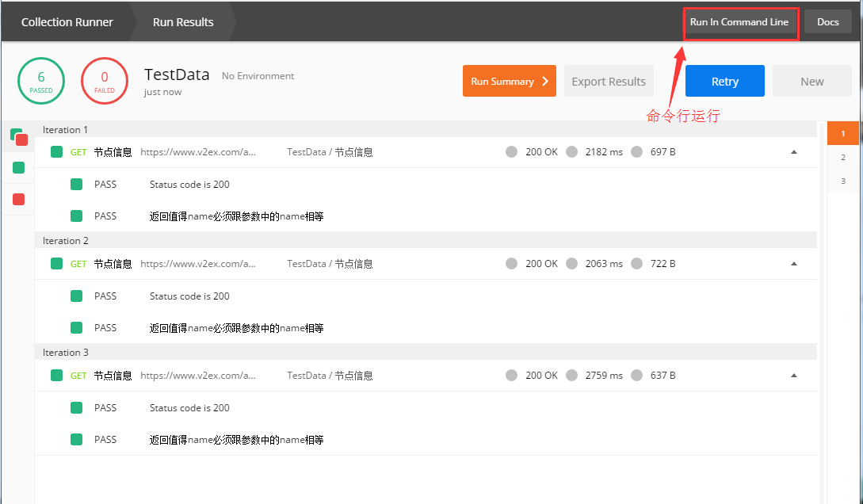Image resolution: width=863 pixels, height=504 pixels.
Task: Click the Run Summary button
Action: tap(509, 81)
